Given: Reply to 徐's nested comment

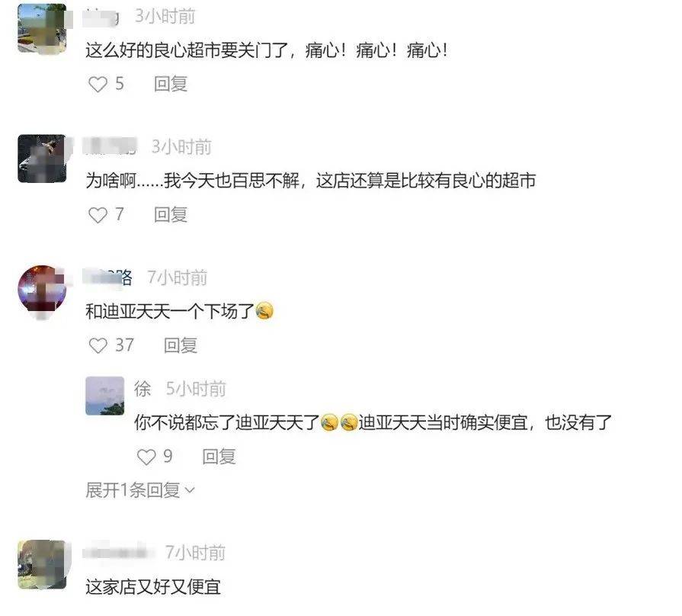Looking at the screenshot, I should point(219,457).
